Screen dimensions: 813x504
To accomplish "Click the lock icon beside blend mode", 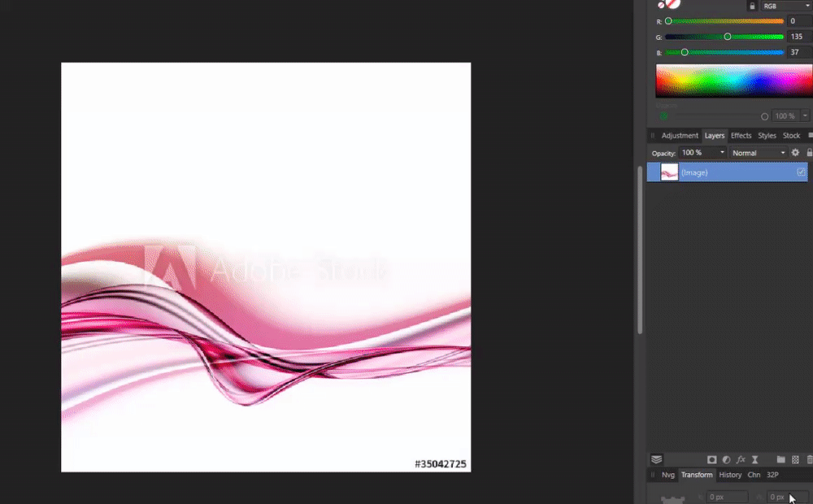I will coord(810,153).
